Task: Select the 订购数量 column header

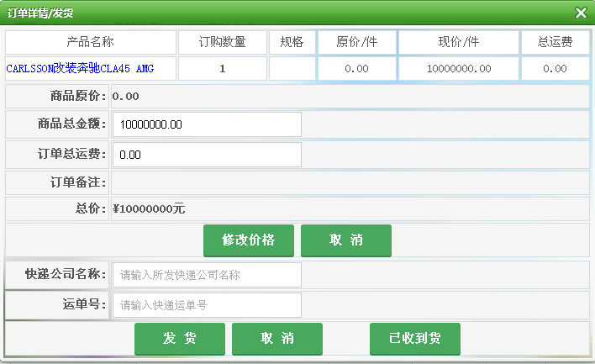Action: (x=223, y=42)
